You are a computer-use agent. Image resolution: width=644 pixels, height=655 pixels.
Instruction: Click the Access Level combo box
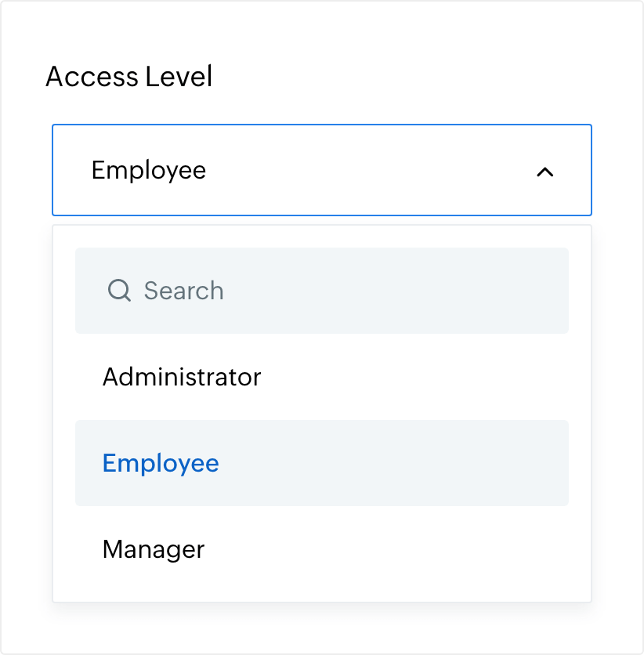(321, 170)
